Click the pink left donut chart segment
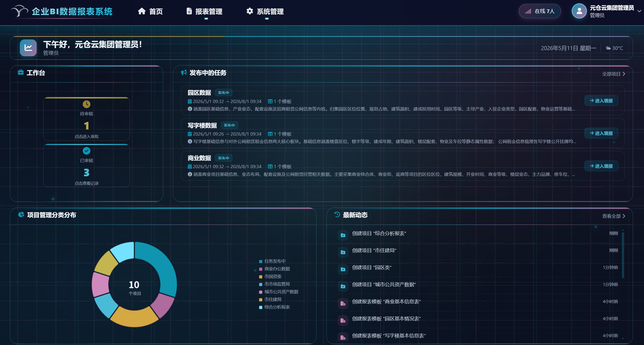644x345 pixels. 101,284
